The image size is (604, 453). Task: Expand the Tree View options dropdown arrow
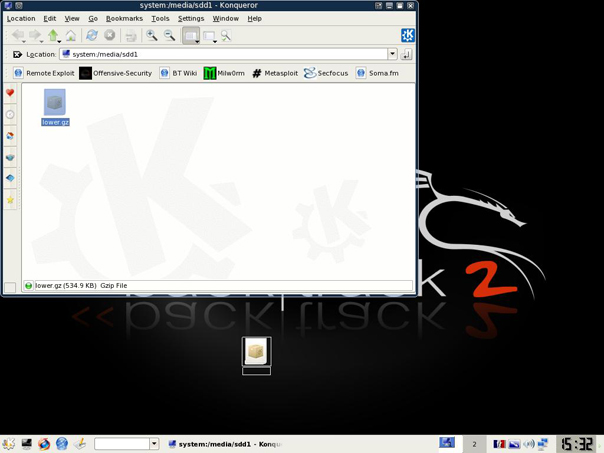(215, 41)
